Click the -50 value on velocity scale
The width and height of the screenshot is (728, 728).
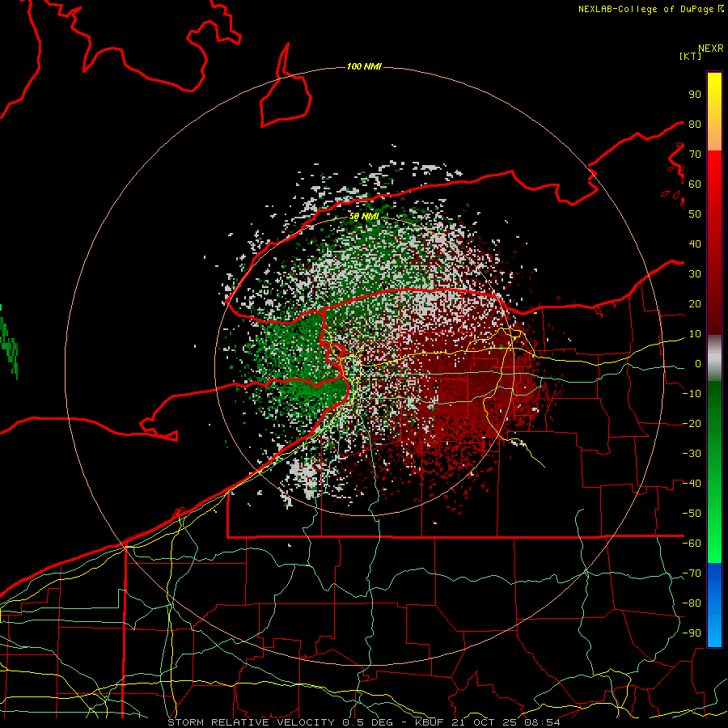692,514
